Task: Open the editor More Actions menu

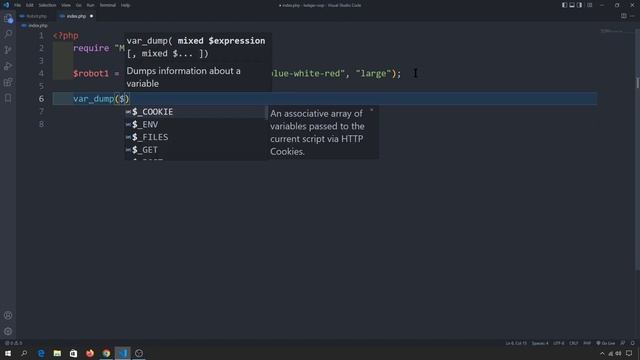Action: tap(632, 16)
